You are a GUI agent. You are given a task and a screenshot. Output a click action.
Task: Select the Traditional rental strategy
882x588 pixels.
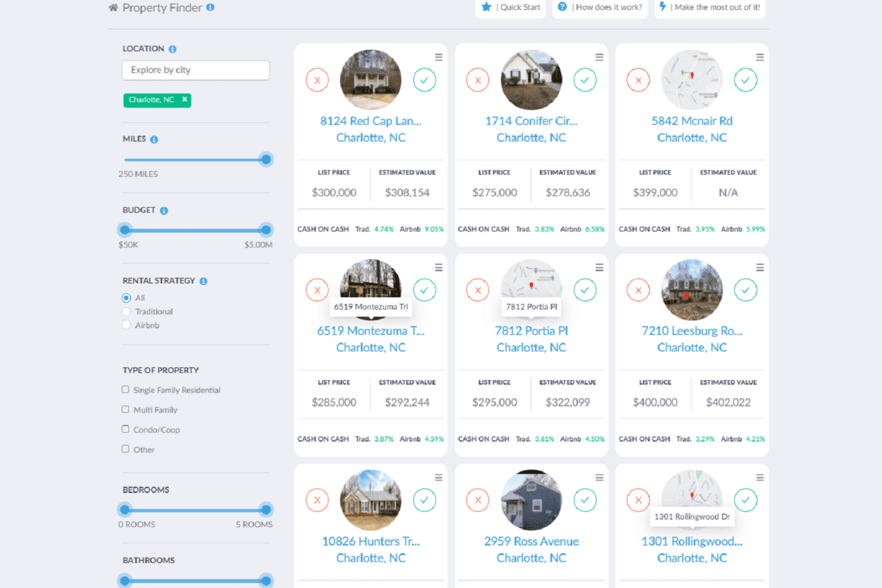(x=126, y=311)
